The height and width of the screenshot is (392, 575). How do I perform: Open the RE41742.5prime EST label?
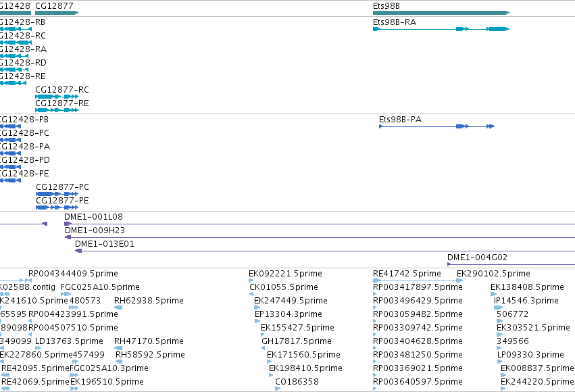click(x=407, y=274)
